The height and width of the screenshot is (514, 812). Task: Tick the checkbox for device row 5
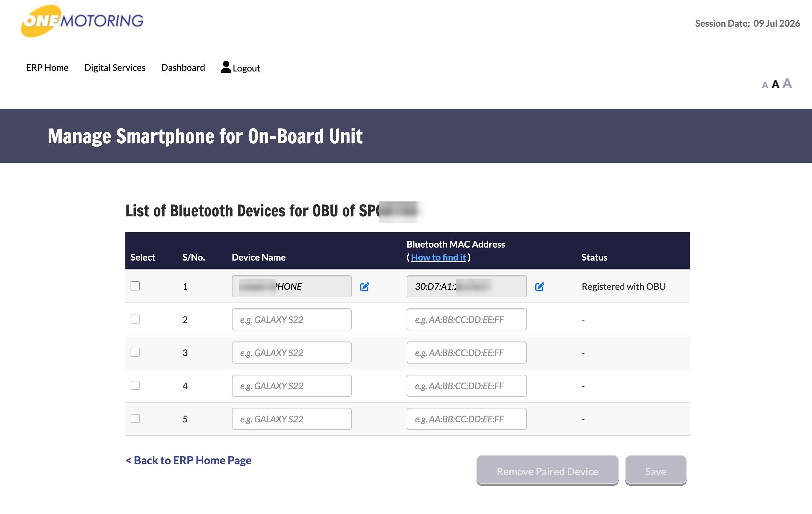[x=135, y=418]
